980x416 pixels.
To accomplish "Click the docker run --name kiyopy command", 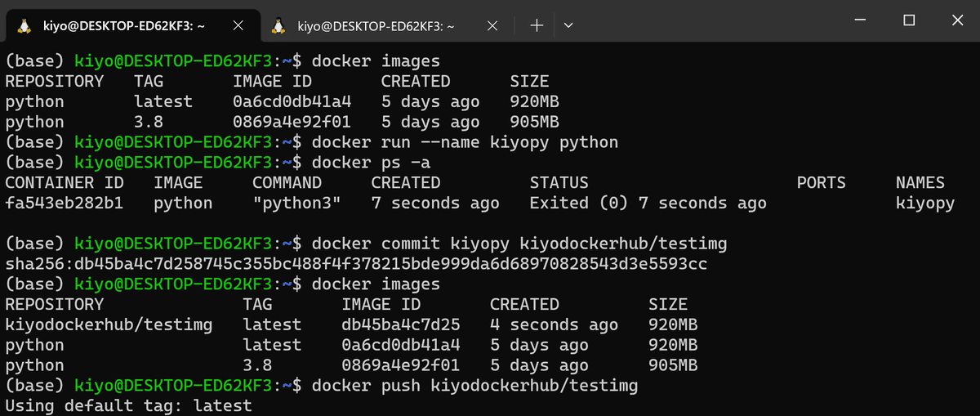I will pyautogui.click(x=465, y=142).
